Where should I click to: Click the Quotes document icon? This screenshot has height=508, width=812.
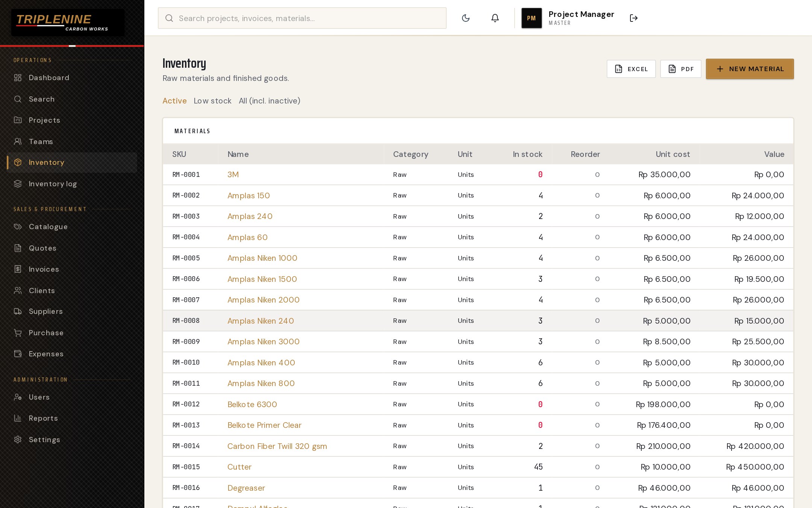(x=18, y=248)
